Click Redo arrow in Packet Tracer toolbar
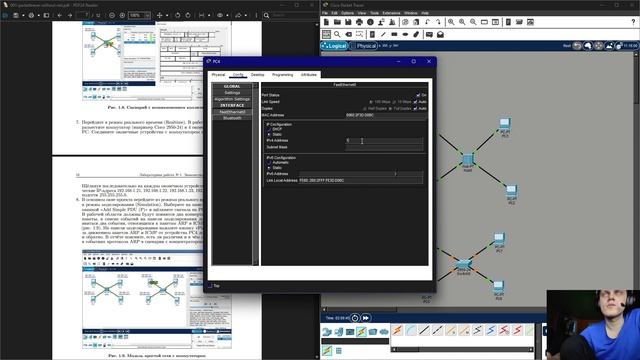640x360 pixels. [438, 22]
